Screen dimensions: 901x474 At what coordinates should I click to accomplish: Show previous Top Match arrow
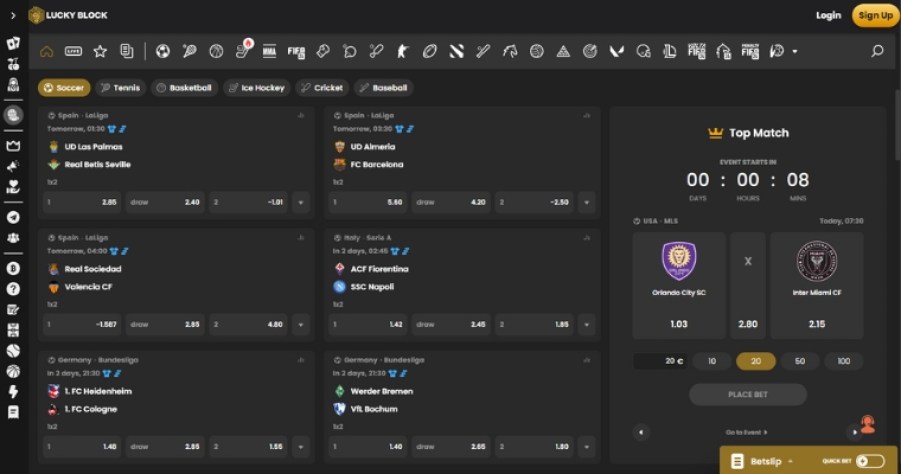[x=641, y=432]
